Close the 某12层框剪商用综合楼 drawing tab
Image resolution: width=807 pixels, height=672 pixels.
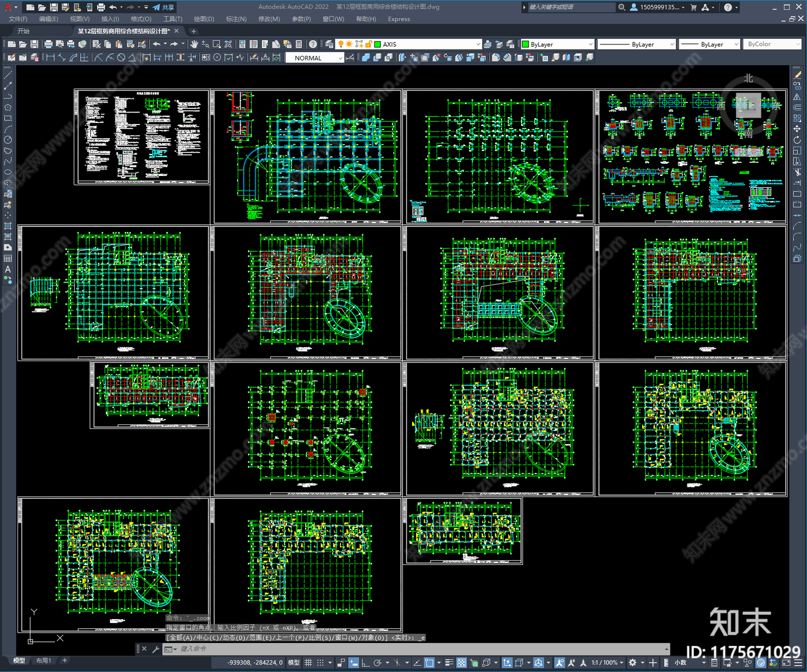(177, 31)
